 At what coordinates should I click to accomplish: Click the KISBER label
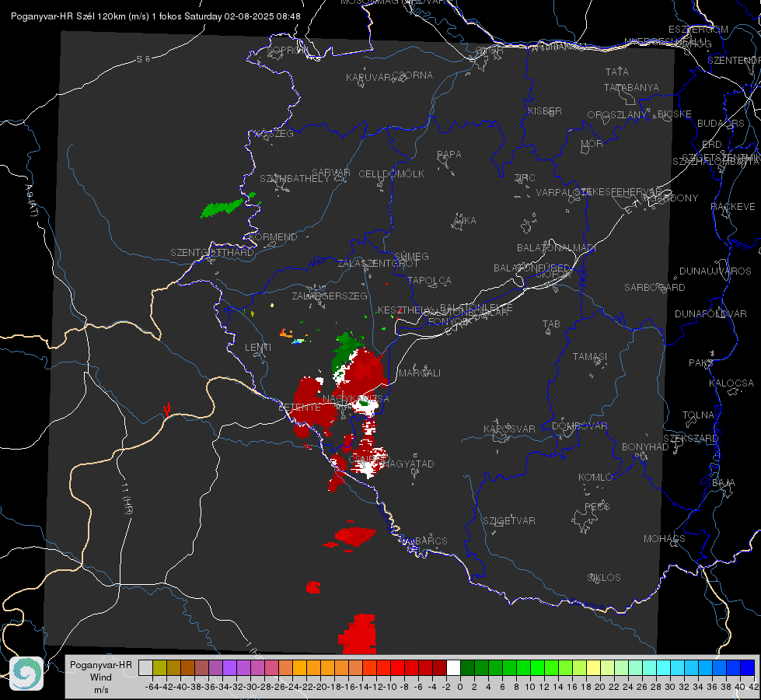(545, 110)
